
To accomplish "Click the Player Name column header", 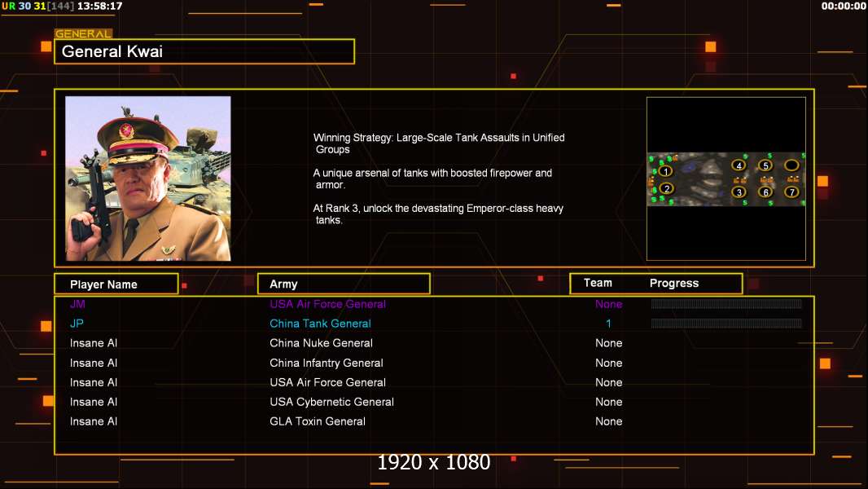I will tap(116, 284).
